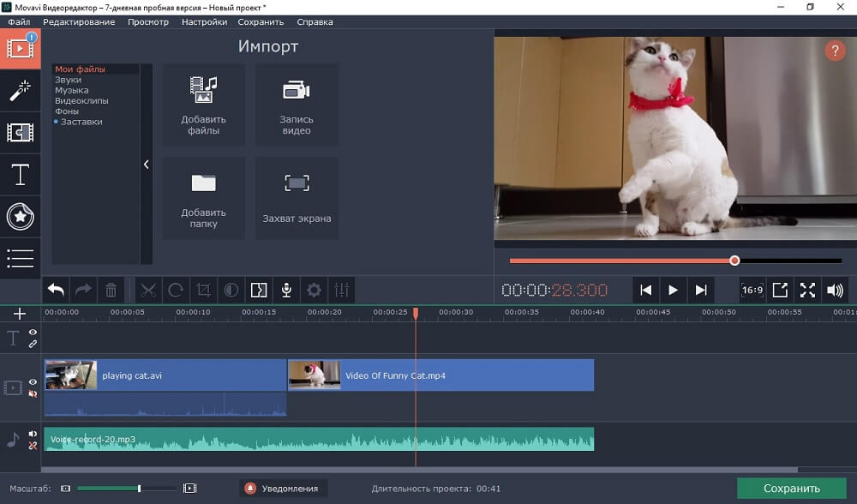
Task: Open the Audio equalizer sliders icon
Action: (x=342, y=290)
